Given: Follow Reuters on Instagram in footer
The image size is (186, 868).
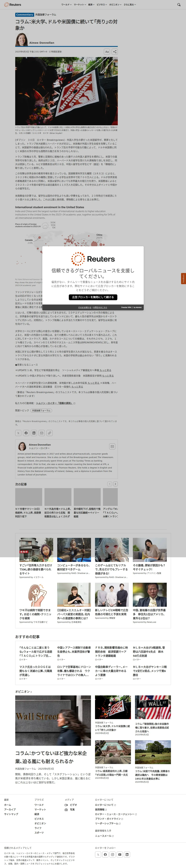Looking at the screenshot, I should 112,855.
